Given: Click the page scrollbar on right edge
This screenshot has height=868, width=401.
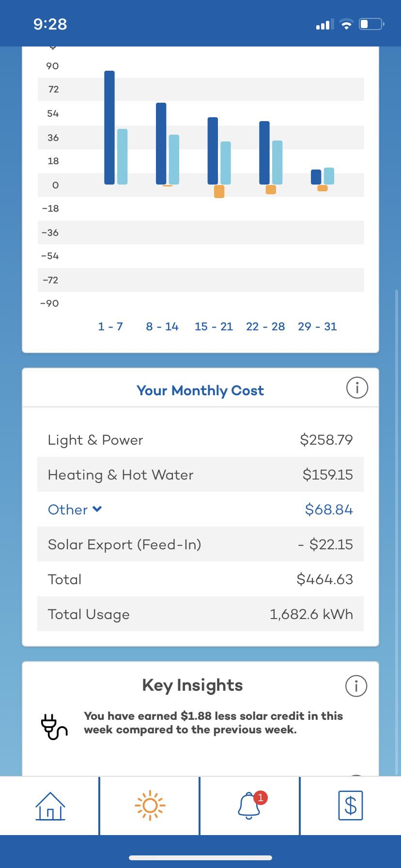Looking at the screenshot, I should [398, 533].
